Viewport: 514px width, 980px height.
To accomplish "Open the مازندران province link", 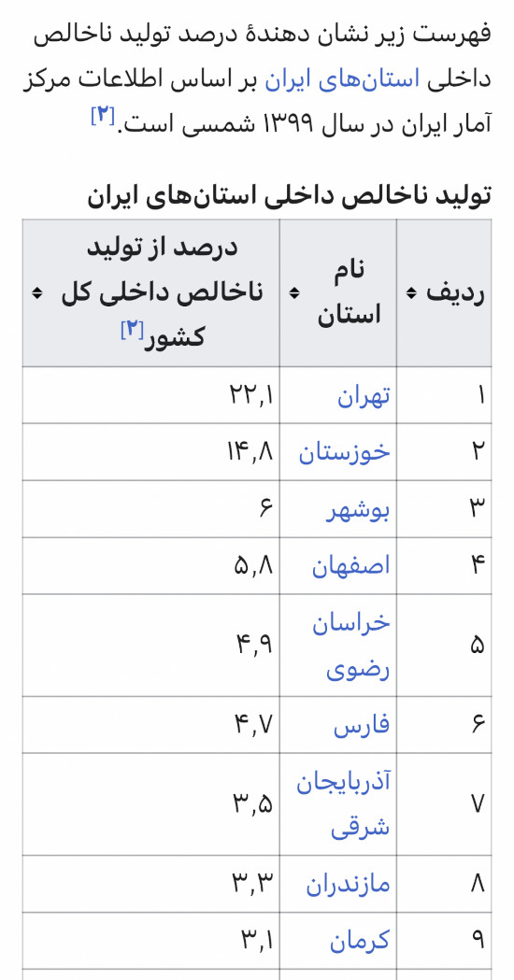I will point(348,885).
